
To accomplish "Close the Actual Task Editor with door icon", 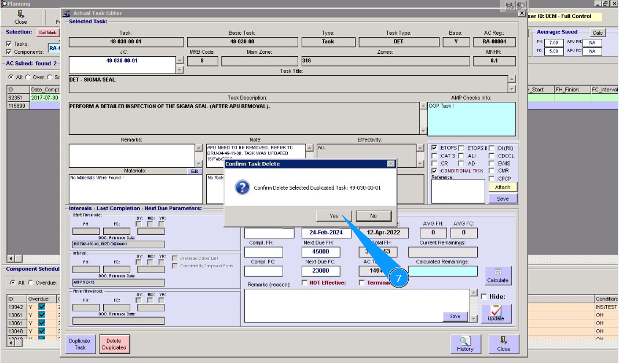I will [x=503, y=344].
